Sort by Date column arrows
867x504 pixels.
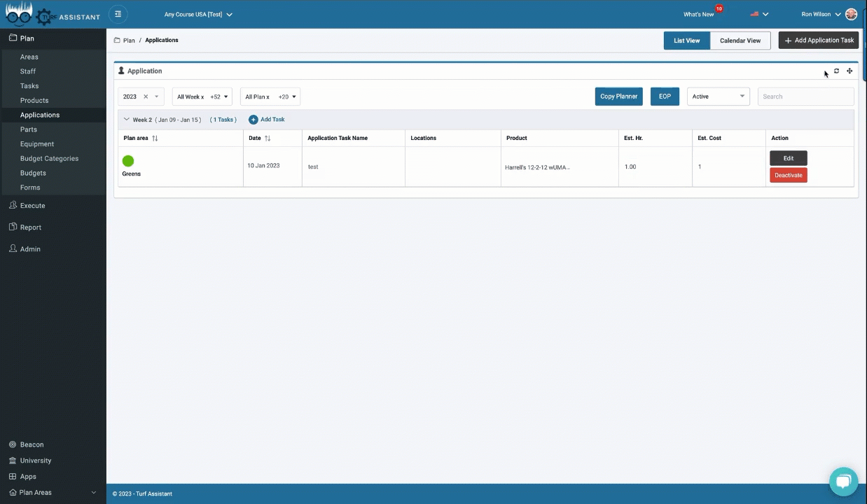[268, 139]
